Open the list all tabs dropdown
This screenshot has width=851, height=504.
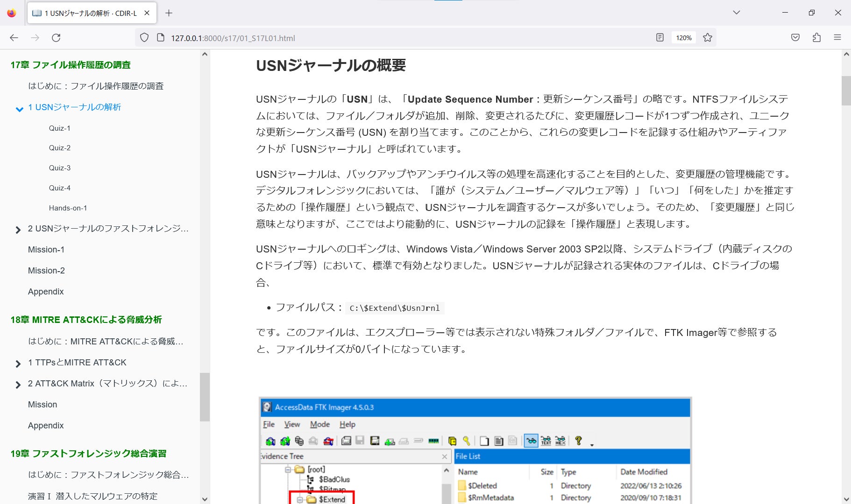pyautogui.click(x=737, y=13)
